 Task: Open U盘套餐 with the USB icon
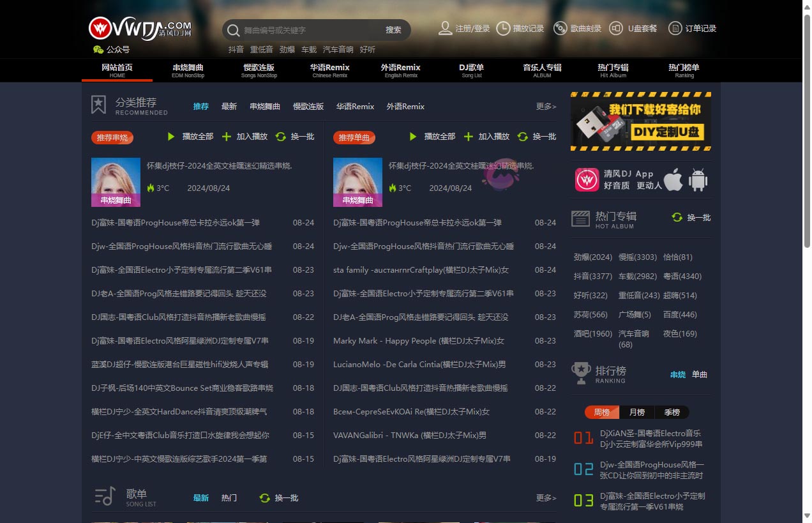pos(615,28)
